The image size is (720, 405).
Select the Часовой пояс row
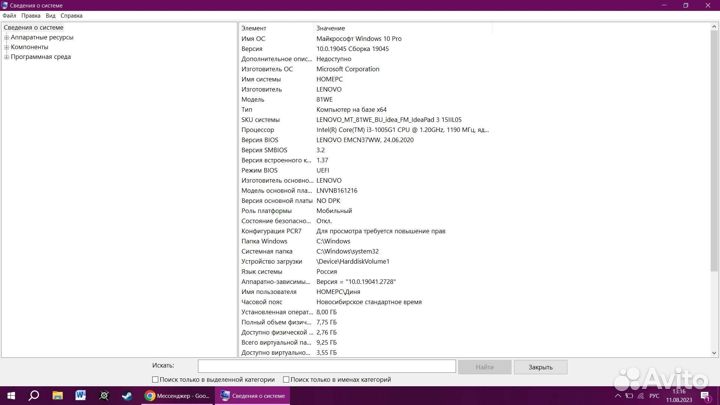(365, 302)
